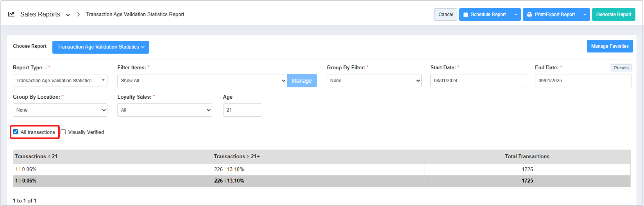644x206 pixels.
Task: Open the Transaction Age Validation Statistics report chooser
Action: (101, 47)
